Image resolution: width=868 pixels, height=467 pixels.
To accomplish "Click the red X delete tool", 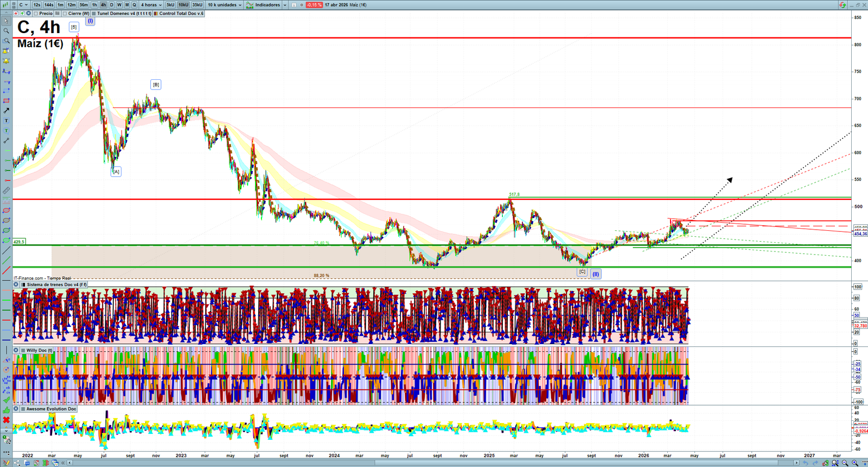I will (x=6, y=420).
